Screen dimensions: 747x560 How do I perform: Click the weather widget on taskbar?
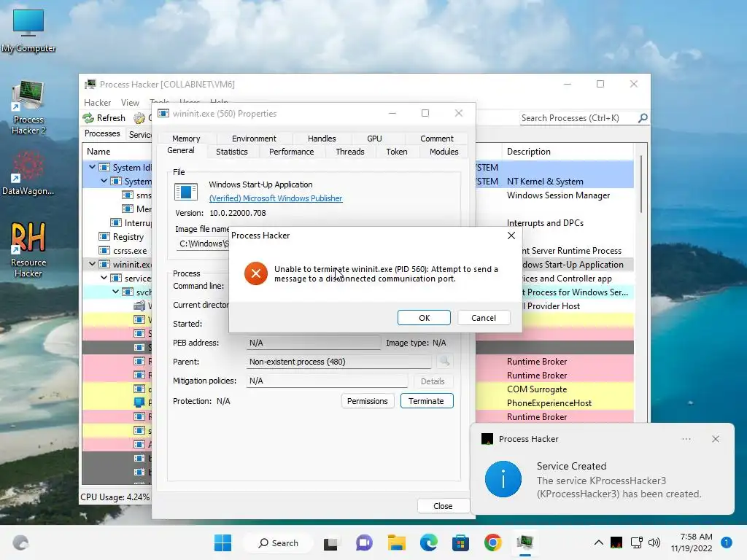tap(20, 542)
